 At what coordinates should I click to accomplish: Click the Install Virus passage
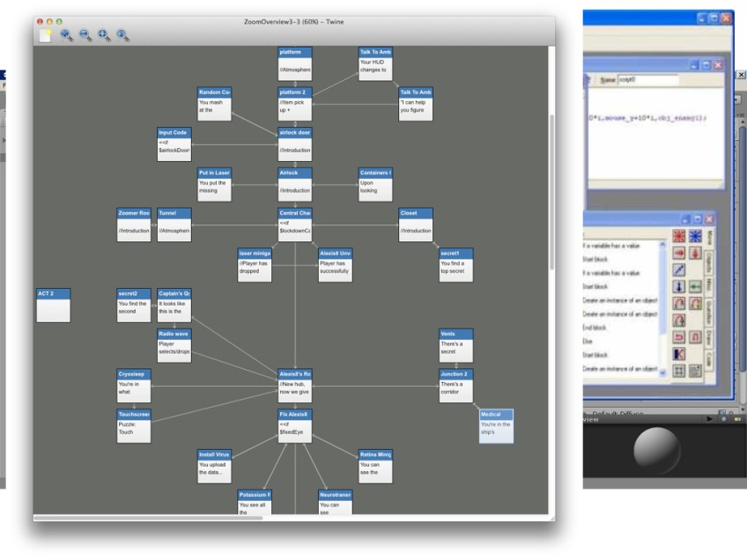214,466
